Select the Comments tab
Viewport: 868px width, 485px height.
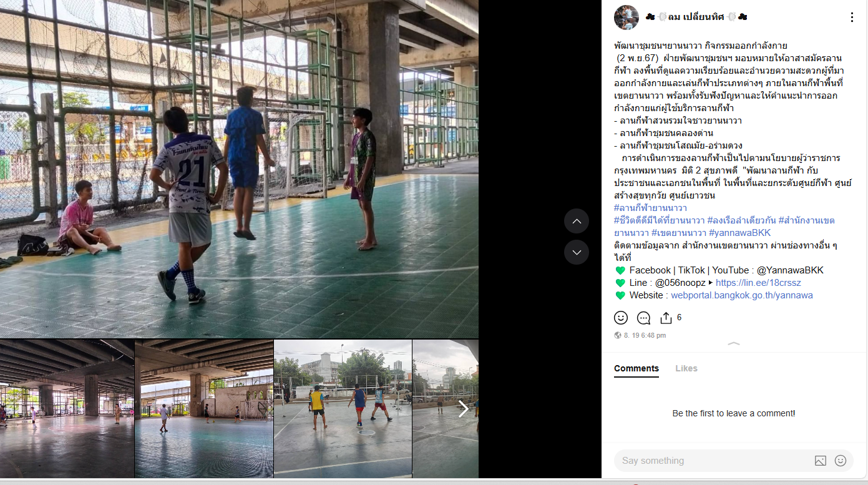(636, 368)
